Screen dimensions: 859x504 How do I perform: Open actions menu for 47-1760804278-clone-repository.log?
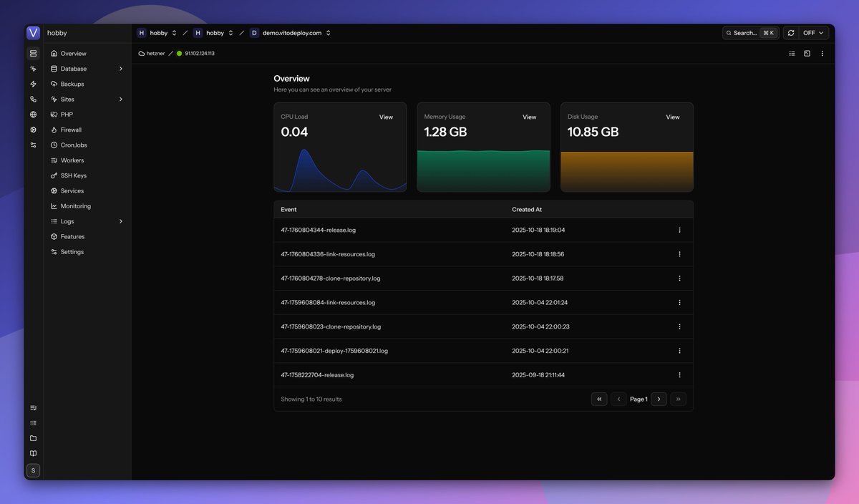679,278
